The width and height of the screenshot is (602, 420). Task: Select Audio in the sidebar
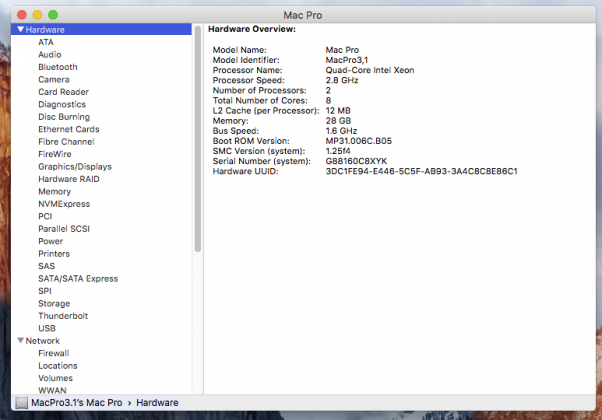tap(50, 55)
